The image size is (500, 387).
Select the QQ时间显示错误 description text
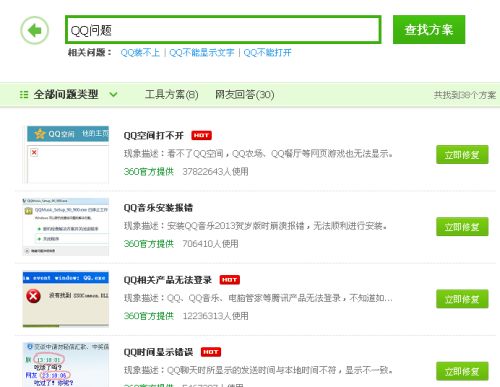[258, 370]
